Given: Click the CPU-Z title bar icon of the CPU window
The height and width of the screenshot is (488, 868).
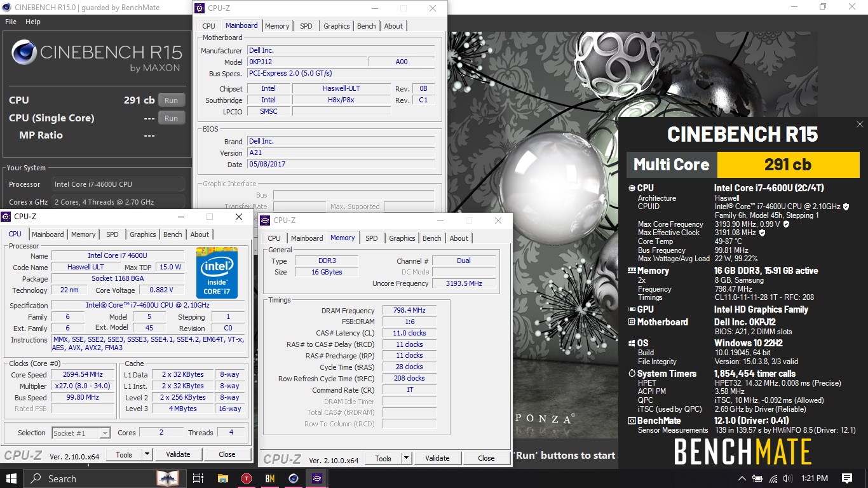Looking at the screenshot, I should [x=6, y=216].
